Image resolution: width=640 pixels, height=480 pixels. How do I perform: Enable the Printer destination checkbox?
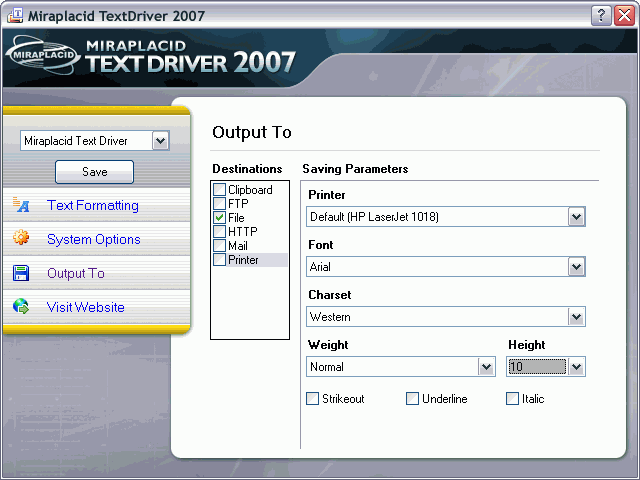click(220, 260)
